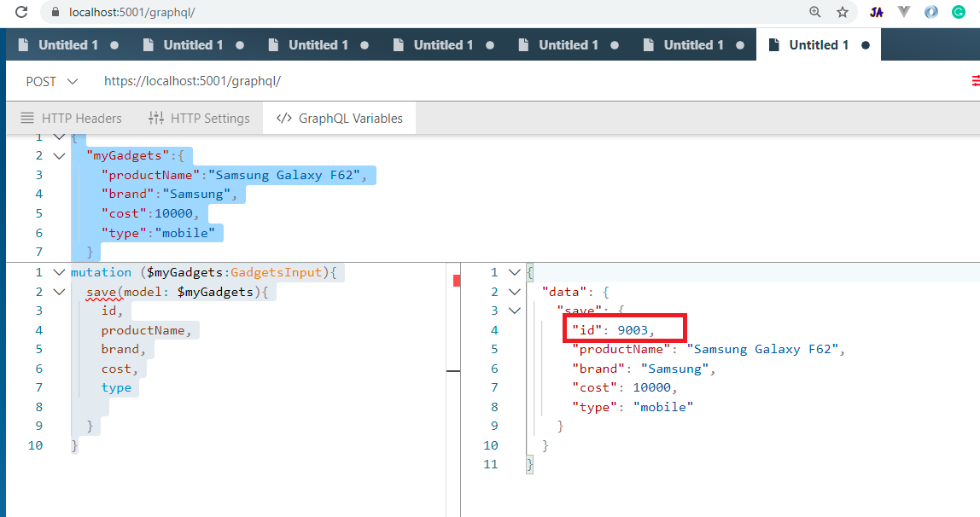Viewport: 980px width, 517px height.
Task: Click the graphql URL input field
Action: point(213,80)
